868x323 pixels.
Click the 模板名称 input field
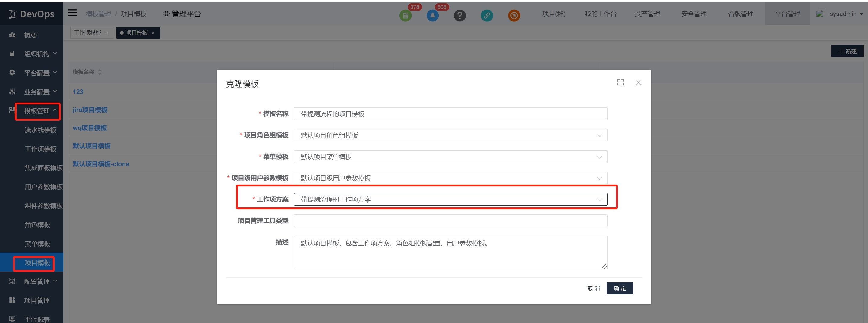click(450, 114)
